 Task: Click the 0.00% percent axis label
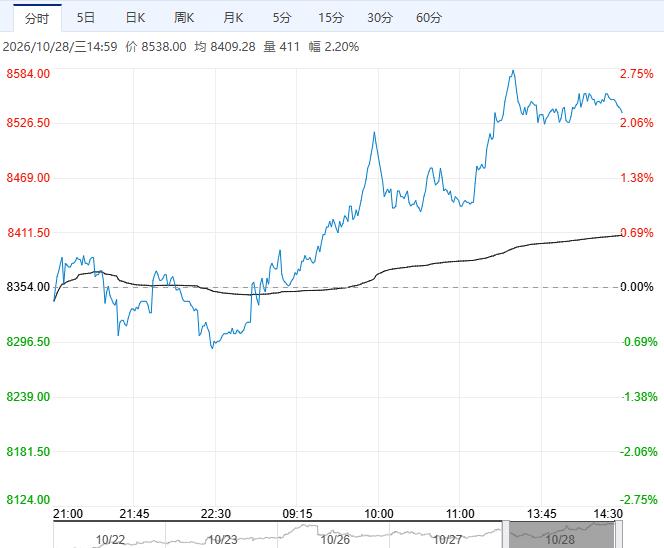coord(637,287)
